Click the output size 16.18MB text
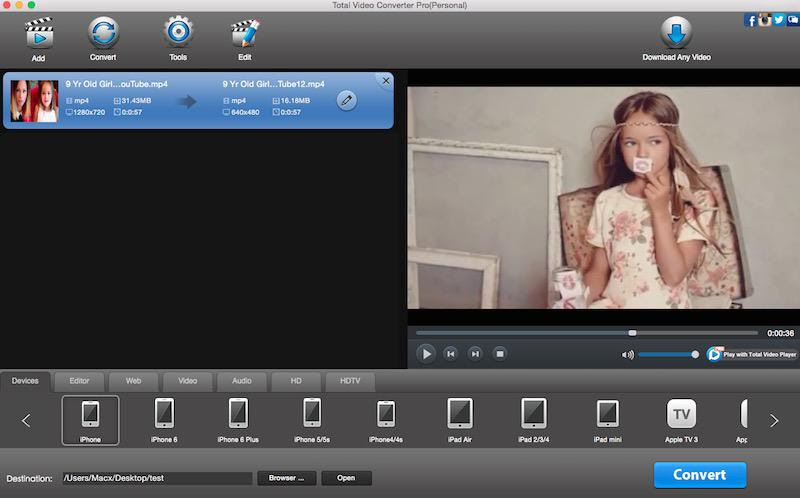The width and height of the screenshot is (800, 498). pyautogui.click(x=295, y=101)
